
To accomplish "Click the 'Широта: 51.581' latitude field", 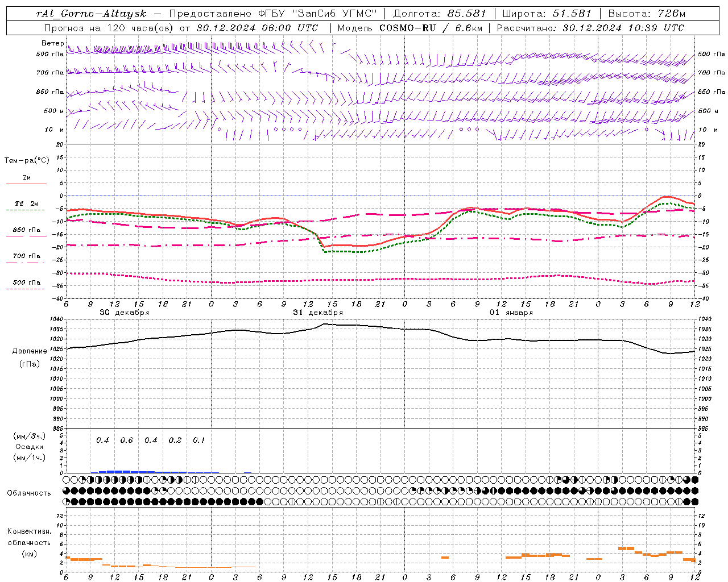I will (x=547, y=14).
